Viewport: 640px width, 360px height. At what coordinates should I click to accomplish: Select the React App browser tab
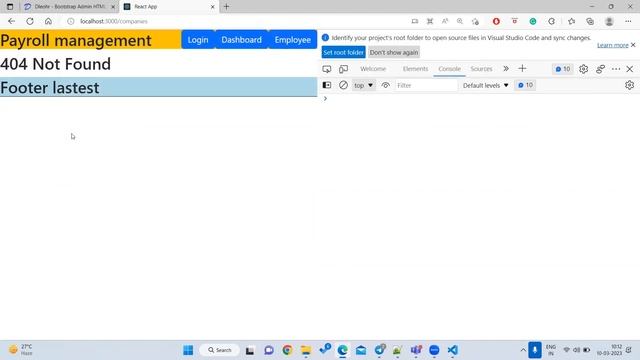[x=169, y=7]
